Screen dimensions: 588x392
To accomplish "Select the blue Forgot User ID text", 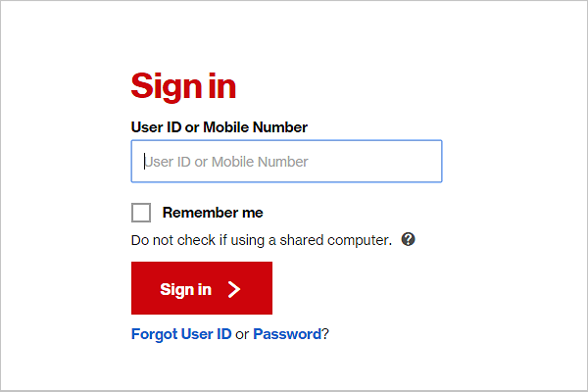I will tap(181, 334).
